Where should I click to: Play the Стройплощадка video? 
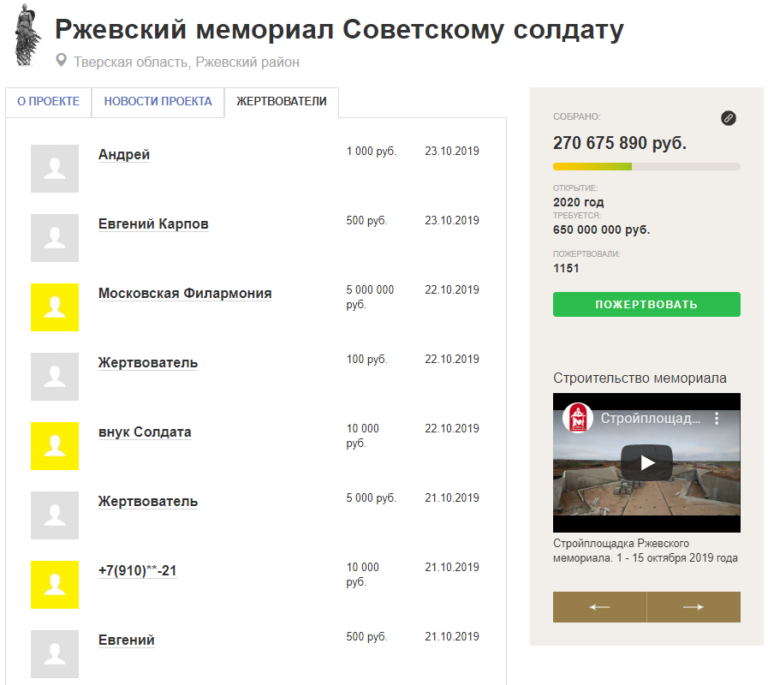(x=646, y=462)
